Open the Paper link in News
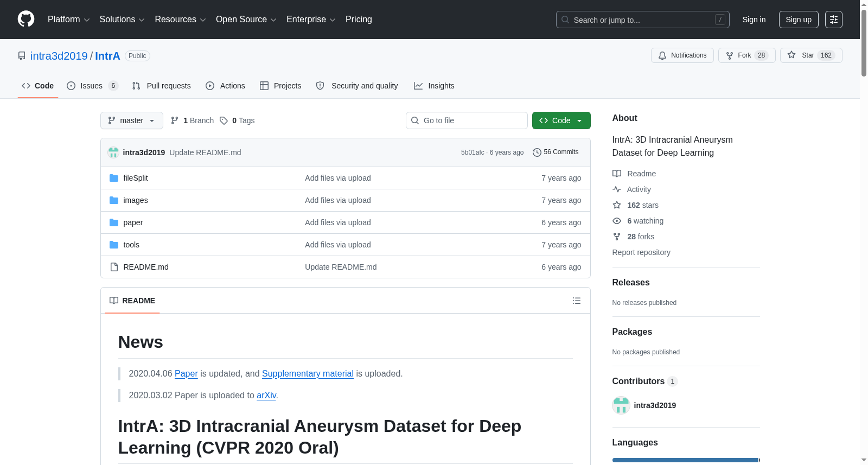This screenshot has width=868, height=465. (x=186, y=374)
